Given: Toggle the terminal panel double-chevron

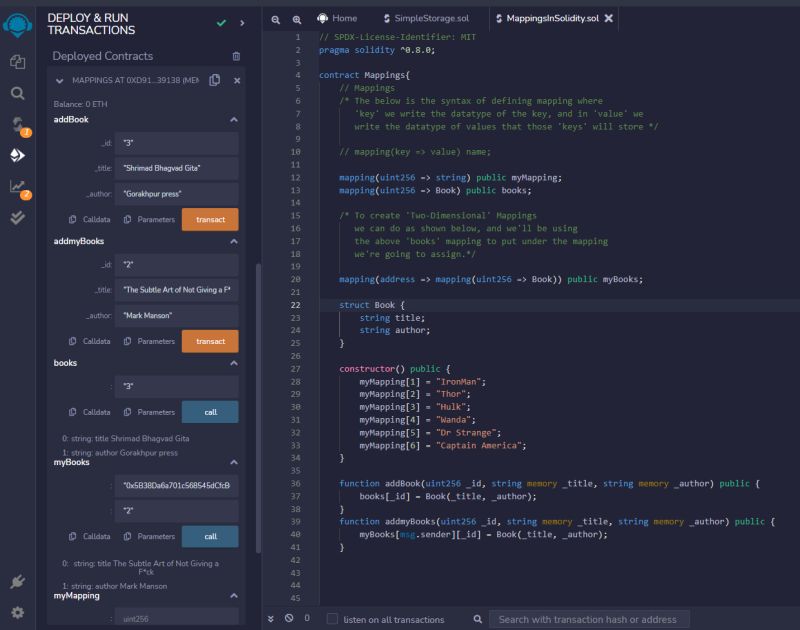Looking at the screenshot, I should pyautogui.click(x=270, y=618).
